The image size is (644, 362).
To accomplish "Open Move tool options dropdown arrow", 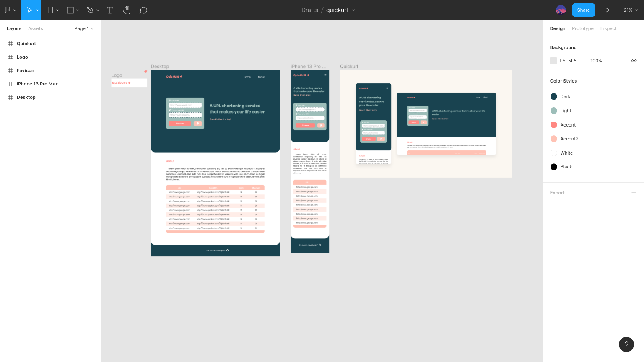I will 38,10.
